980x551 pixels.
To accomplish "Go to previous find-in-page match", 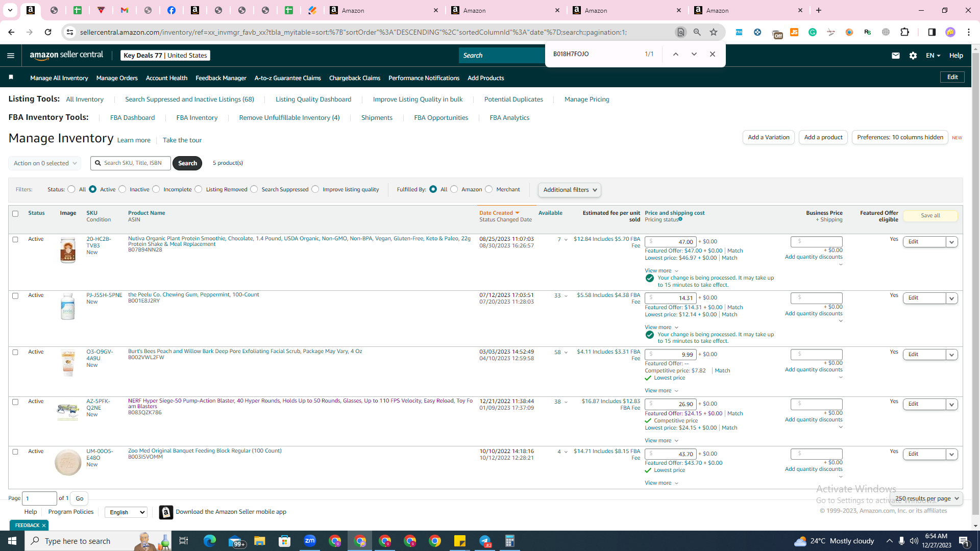I will coord(675,54).
